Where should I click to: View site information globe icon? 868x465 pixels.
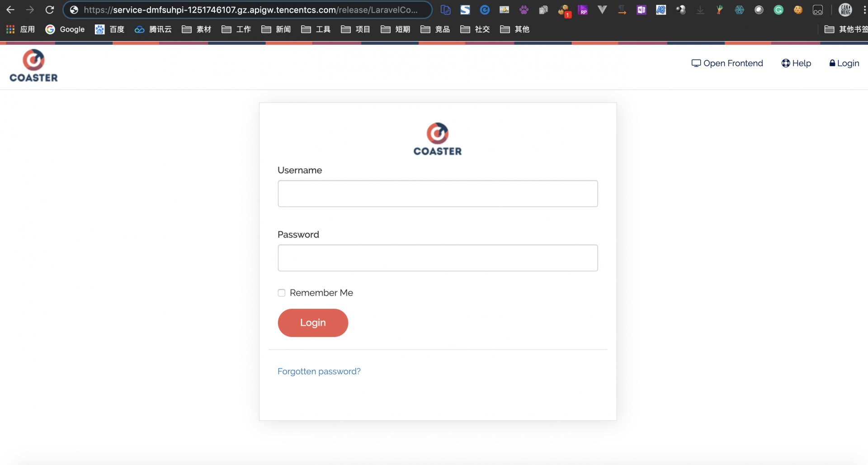point(74,10)
